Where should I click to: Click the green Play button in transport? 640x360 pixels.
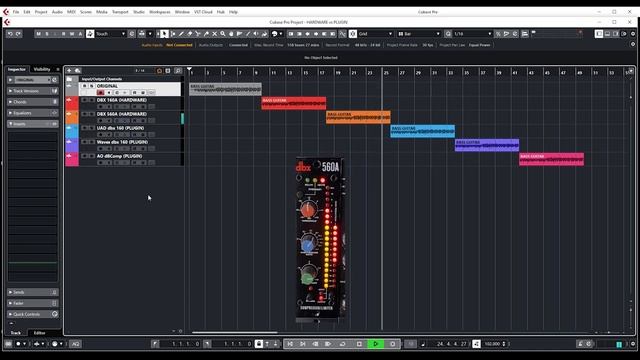[376, 344]
